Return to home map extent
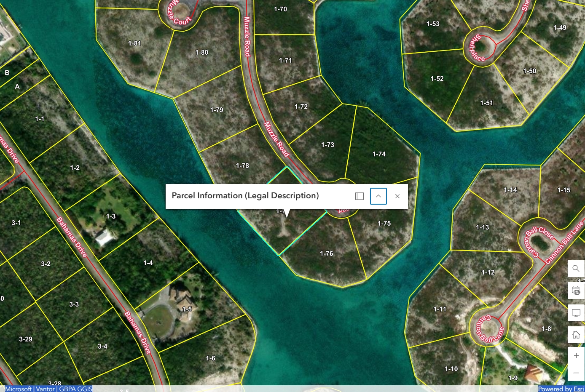 coord(576,335)
